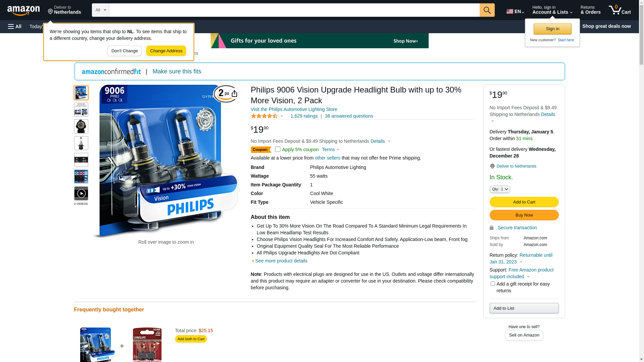Click the share icon on product image

[x=234, y=94]
